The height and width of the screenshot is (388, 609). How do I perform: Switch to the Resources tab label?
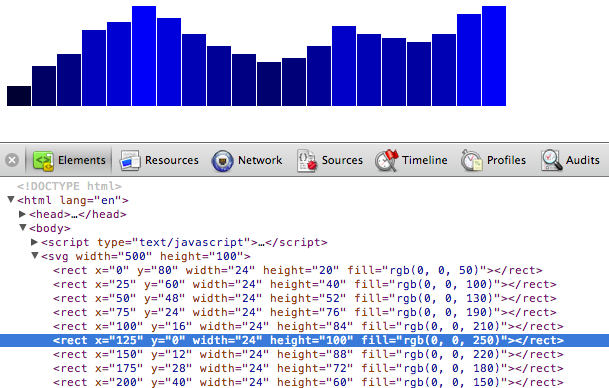click(x=172, y=160)
